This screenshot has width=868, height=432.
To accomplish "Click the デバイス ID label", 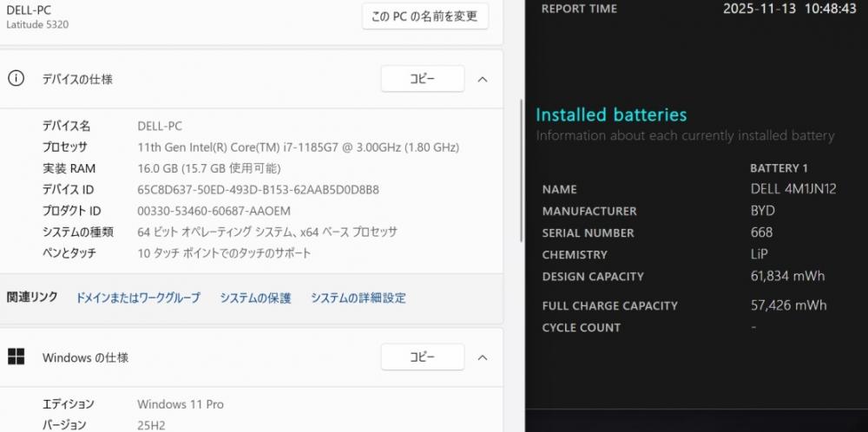I will coord(68,190).
